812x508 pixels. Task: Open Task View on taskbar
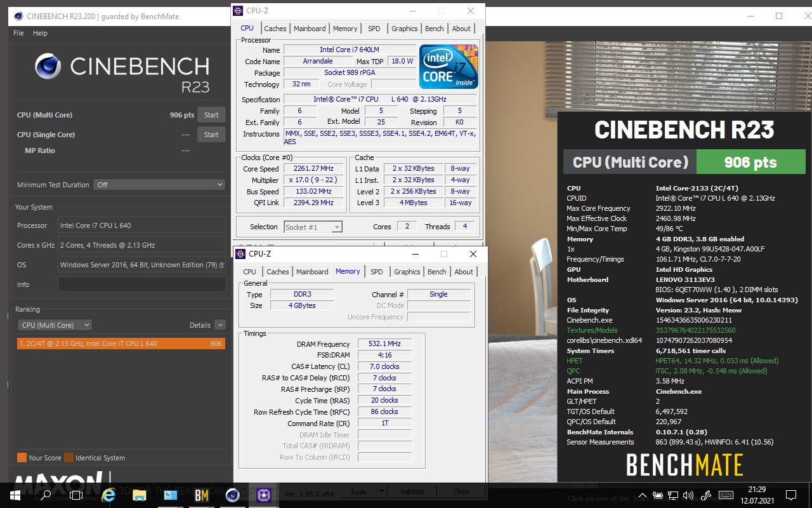pyautogui.click(x=76, y=495)
